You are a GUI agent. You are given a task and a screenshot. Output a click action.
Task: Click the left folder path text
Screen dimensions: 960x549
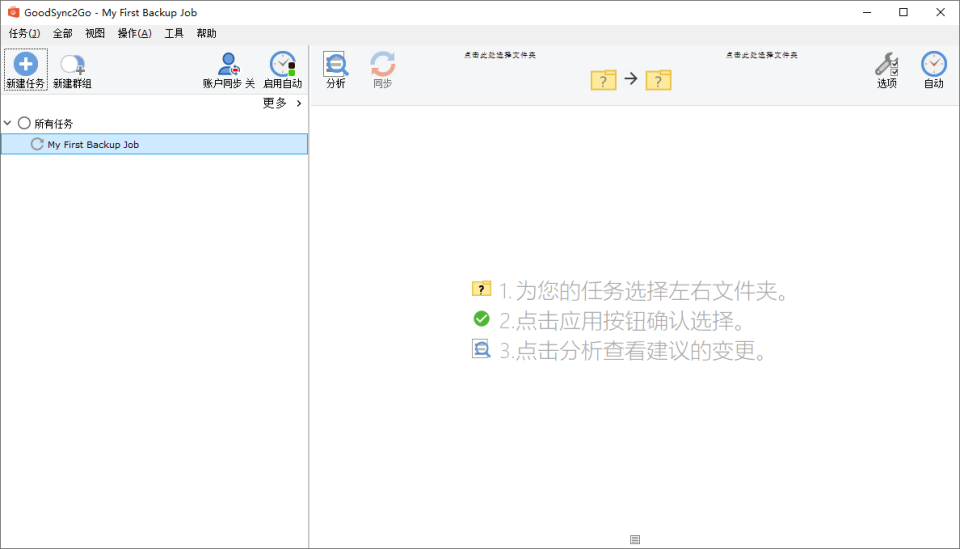pos(500,55)
